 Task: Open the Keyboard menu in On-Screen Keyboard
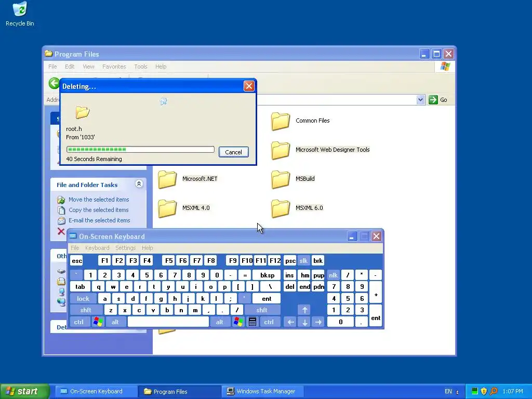click(x=97, y=248)
